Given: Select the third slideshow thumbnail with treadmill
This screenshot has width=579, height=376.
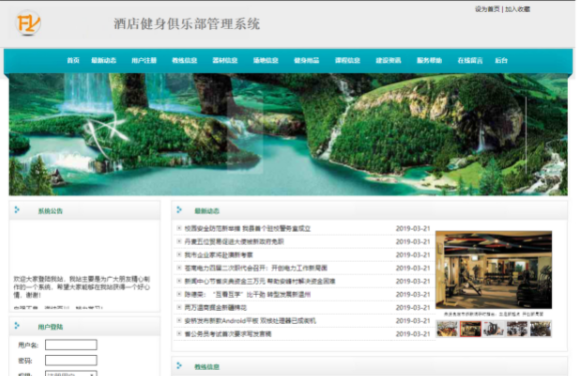Looking at the screenshot, I should click(x=494, y=329).
